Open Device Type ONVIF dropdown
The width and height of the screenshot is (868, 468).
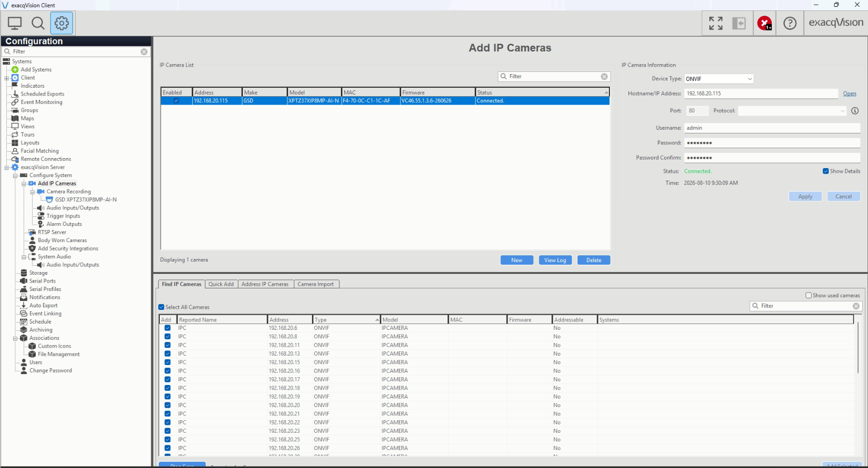click(719, 79)
